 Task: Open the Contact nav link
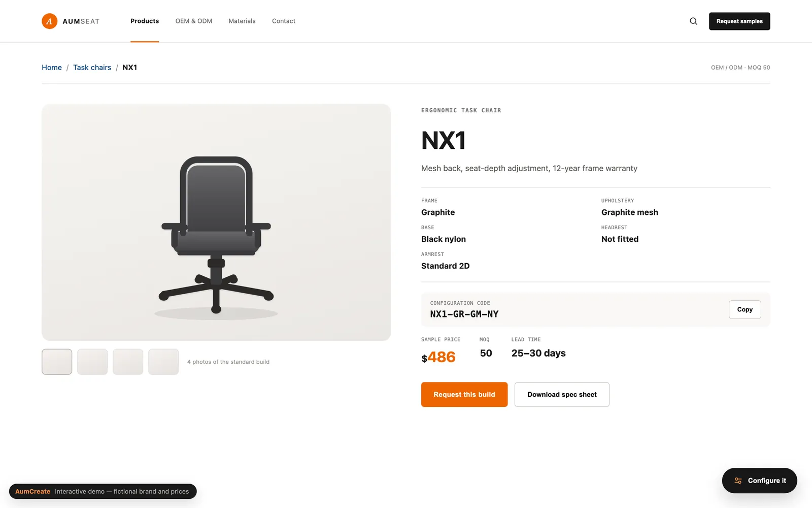click(284, 21)
